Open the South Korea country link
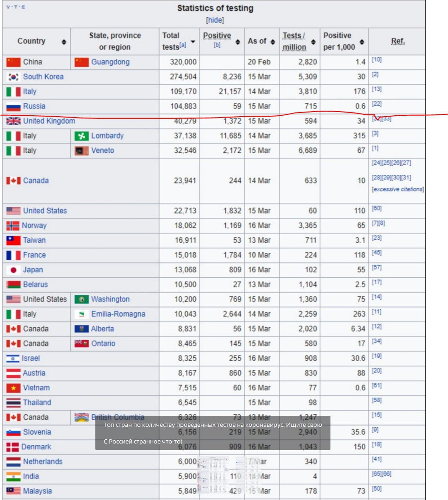Screen dimensions: 448x500 click(x=44, y=77)
